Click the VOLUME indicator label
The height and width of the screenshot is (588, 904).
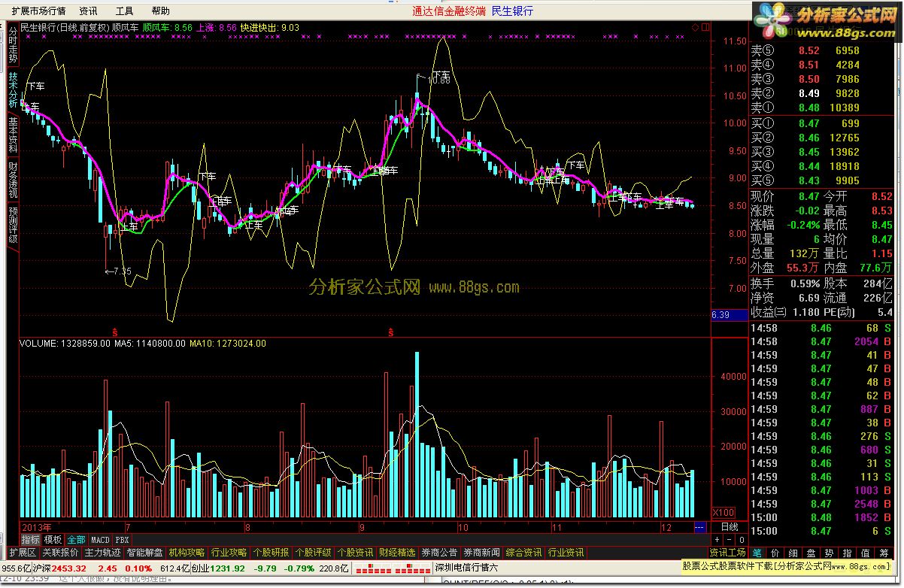[39, 344]
